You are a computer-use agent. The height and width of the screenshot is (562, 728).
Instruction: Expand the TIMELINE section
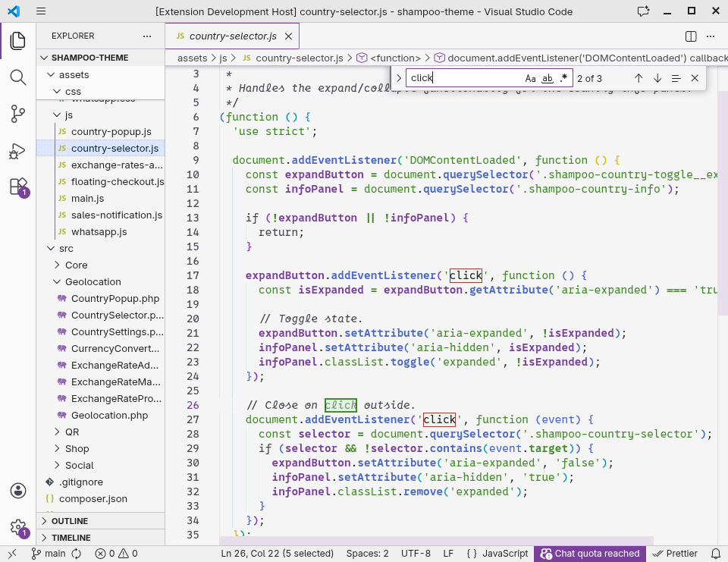[100, 538]
